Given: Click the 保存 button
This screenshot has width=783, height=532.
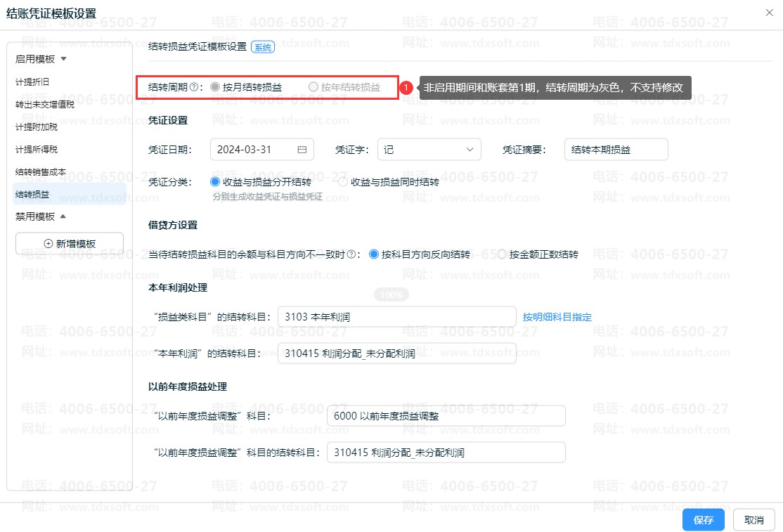Looking at the screenshot, I should coord(703,520).
